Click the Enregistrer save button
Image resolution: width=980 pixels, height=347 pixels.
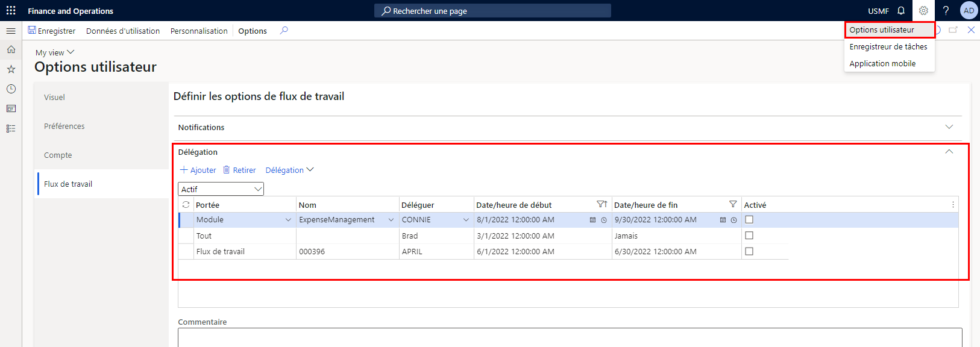51,31
